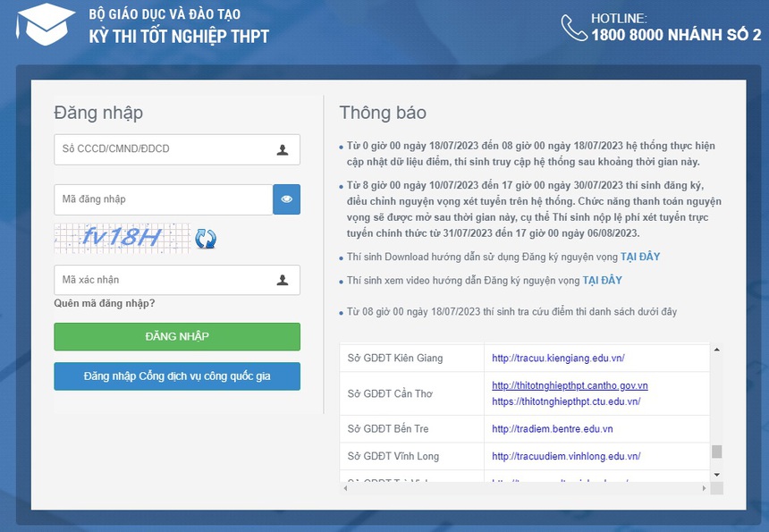Open the thitotnghiepthpt.ctu.edu.vn link

tap(566, 401)
